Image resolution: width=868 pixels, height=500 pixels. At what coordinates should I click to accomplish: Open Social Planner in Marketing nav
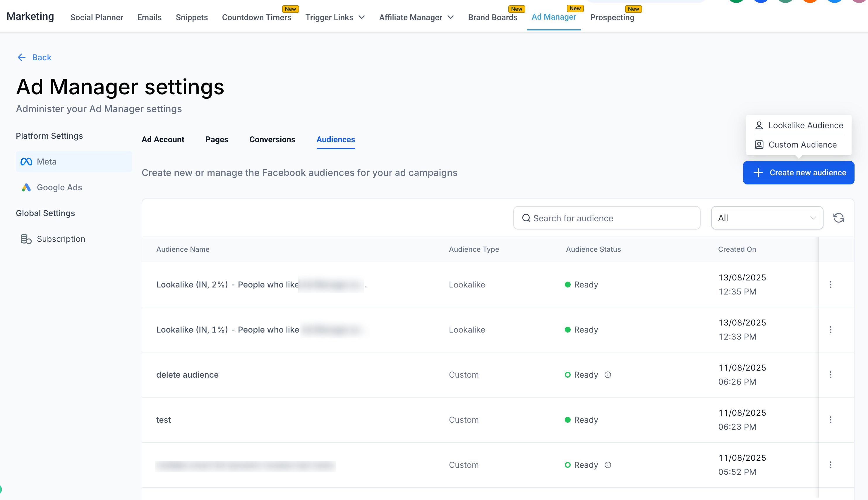tap(97, 18)
